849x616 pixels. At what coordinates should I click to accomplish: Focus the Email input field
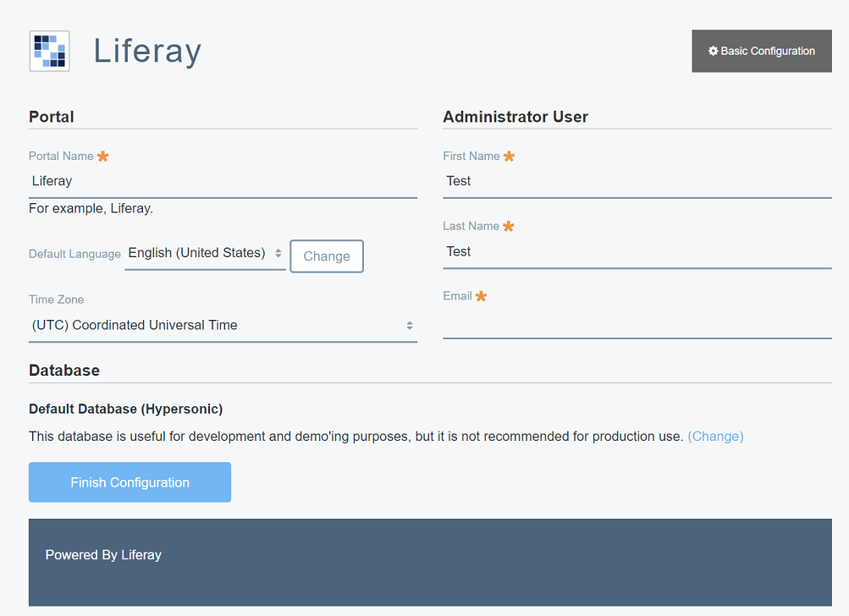[637, 322]
